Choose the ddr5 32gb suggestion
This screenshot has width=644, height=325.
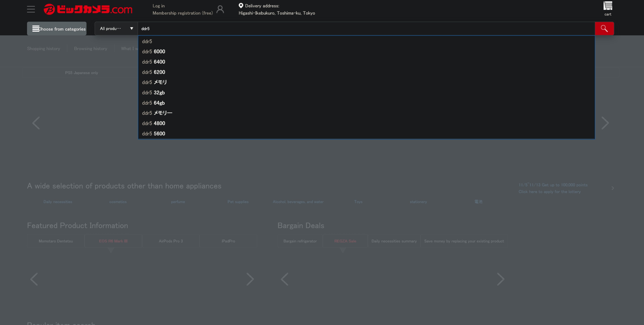point(153,92)
